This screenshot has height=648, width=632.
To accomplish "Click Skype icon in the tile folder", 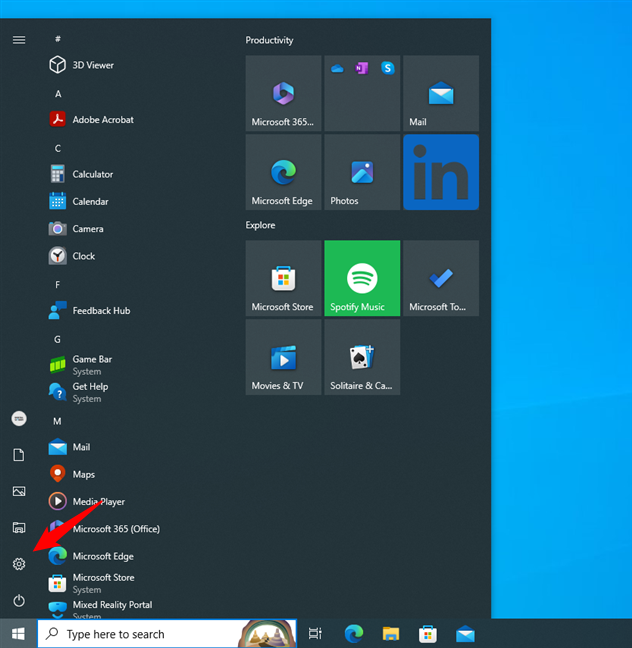I will (x=387, y=68).
